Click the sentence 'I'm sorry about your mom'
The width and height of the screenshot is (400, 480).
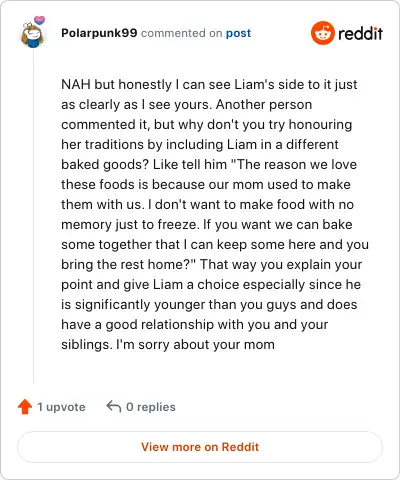pos(195,345)
